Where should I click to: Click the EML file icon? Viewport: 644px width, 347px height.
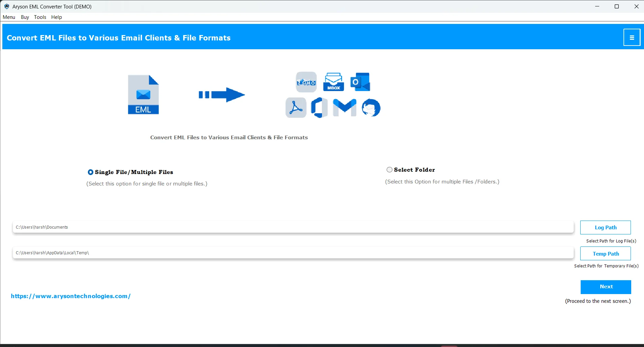(x=143, y=95)
